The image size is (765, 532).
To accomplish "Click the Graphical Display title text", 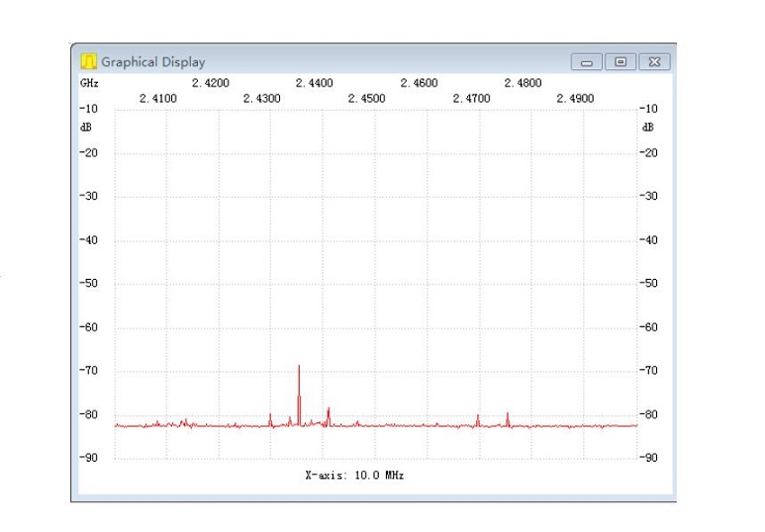I will tap(153, 62).
